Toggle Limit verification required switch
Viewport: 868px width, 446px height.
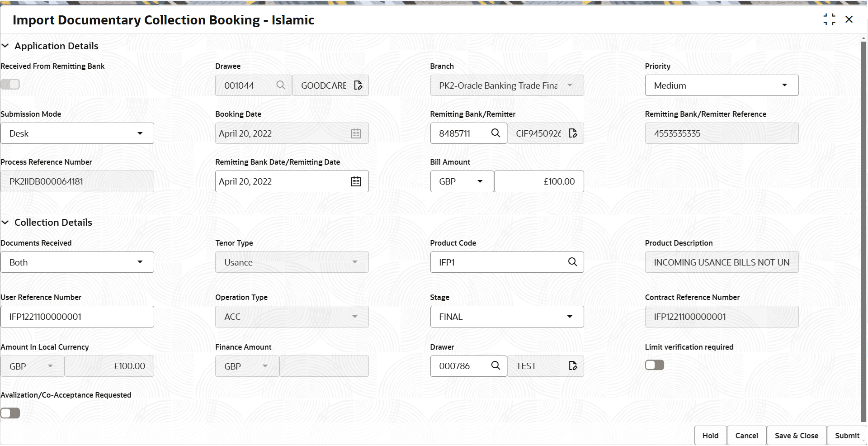click(x=654, y=365)
